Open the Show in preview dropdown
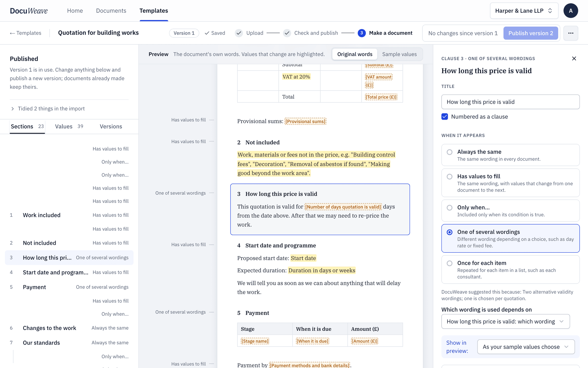The image size is (588, 368). point(526,347)
